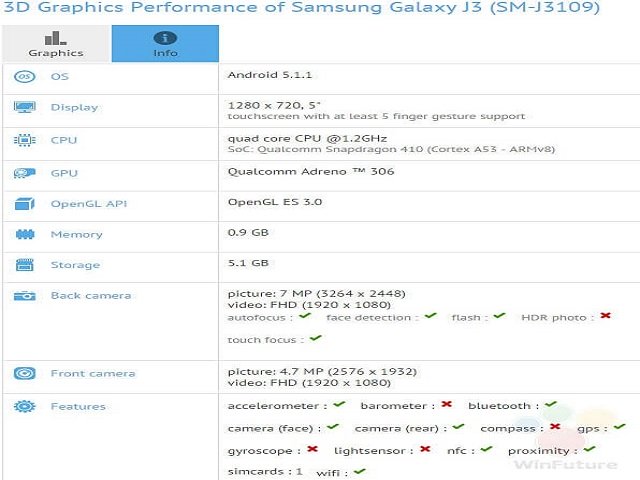Click the CPU chip icon

25,141
